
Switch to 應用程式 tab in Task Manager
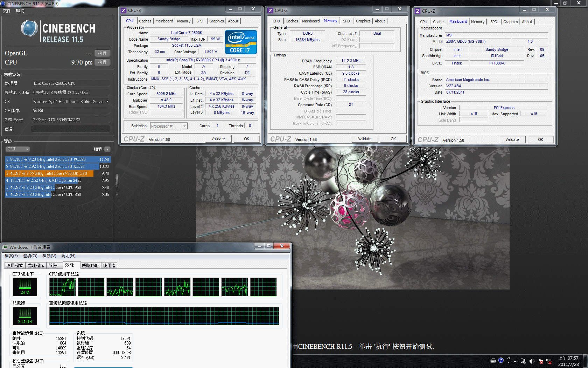click(15, 266)
